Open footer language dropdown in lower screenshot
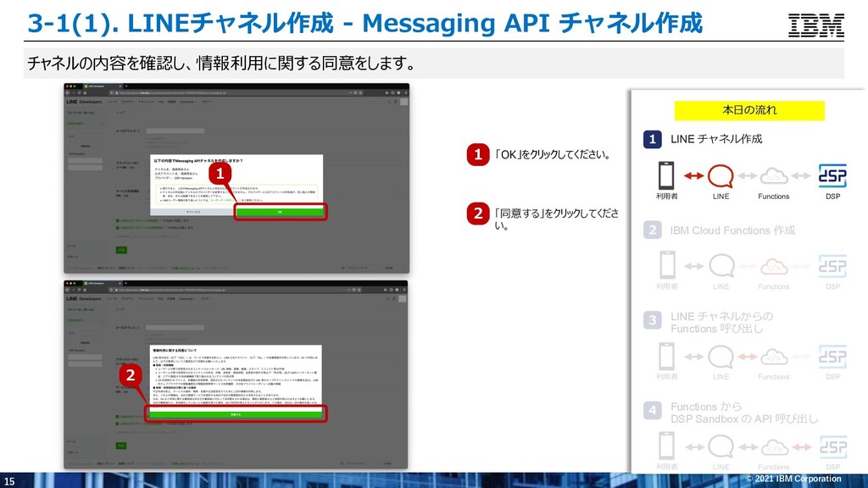 point(390,463)
